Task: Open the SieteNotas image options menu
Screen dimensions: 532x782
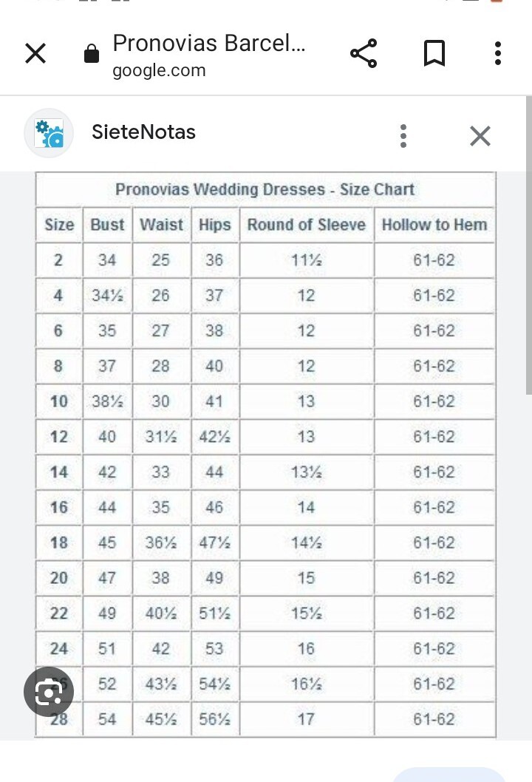Action: coord(403,135)
